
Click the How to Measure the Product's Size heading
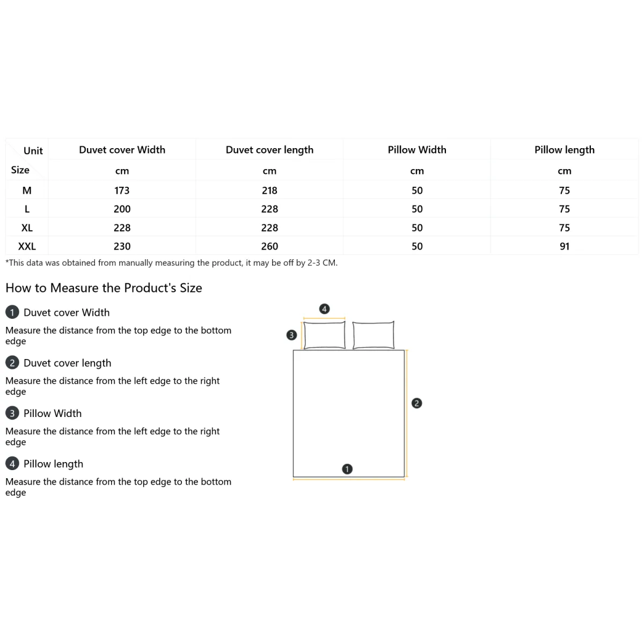click(104, 288)
